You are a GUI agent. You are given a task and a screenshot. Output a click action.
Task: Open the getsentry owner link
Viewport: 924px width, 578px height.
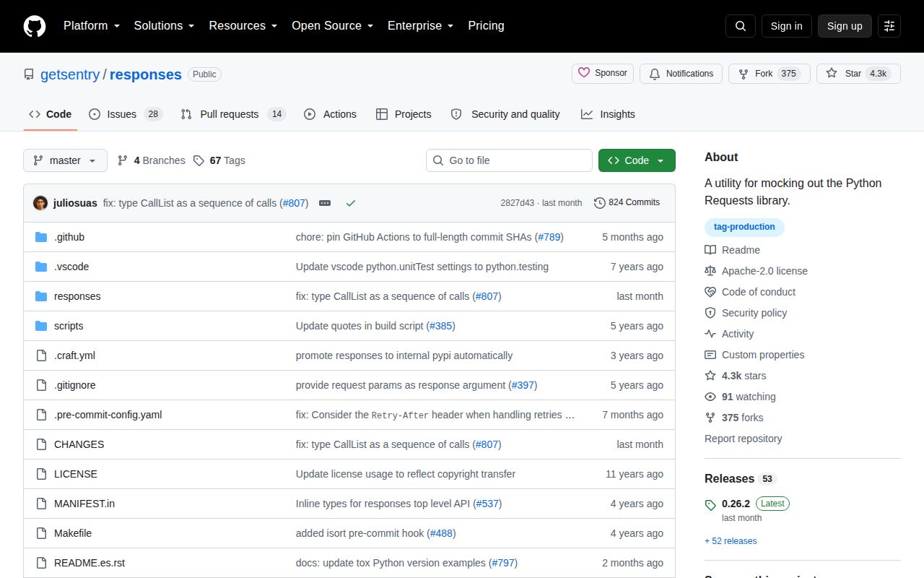[70, 74]
